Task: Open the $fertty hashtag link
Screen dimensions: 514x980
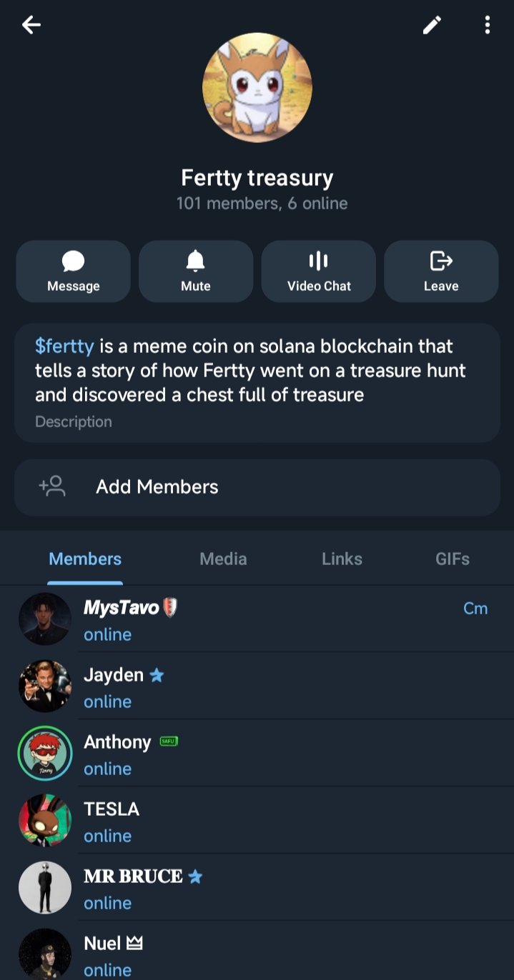Action: (64, 346)
